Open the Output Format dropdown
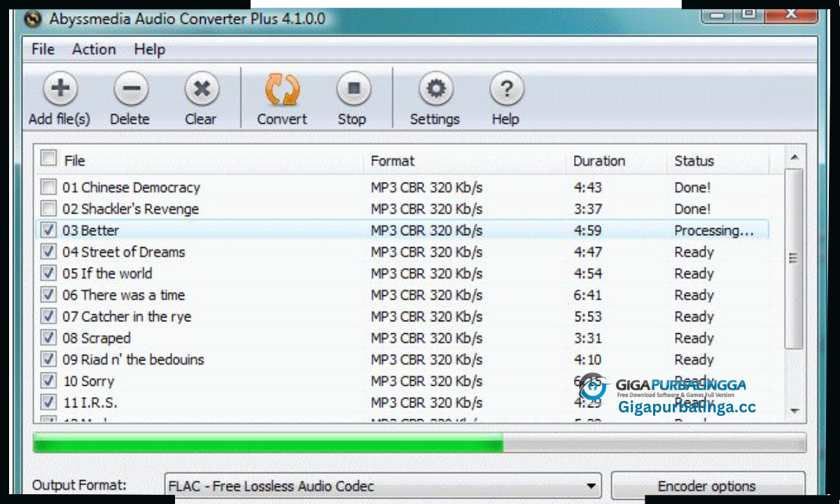 click(x=384, y=486)
